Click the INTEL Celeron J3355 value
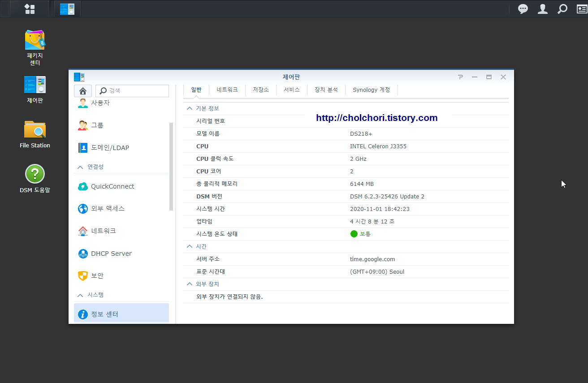This screenshot has width=588, height=383. [x=378, y=146]
